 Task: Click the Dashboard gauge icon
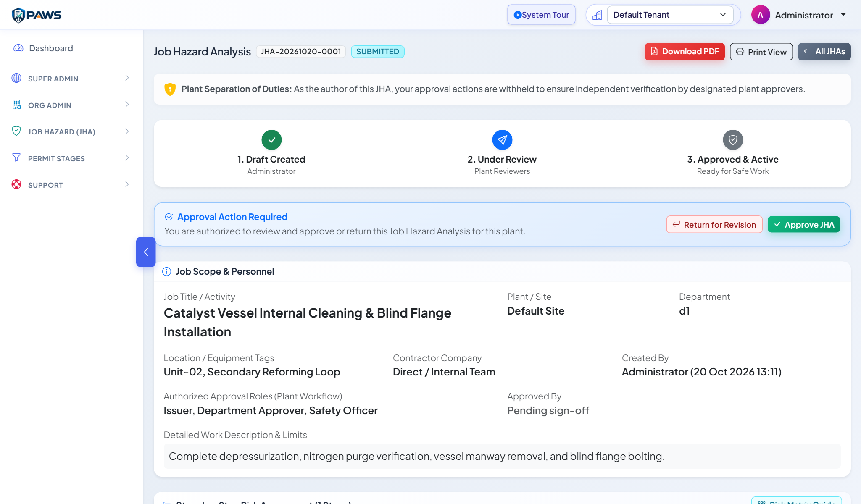point(18,48)
